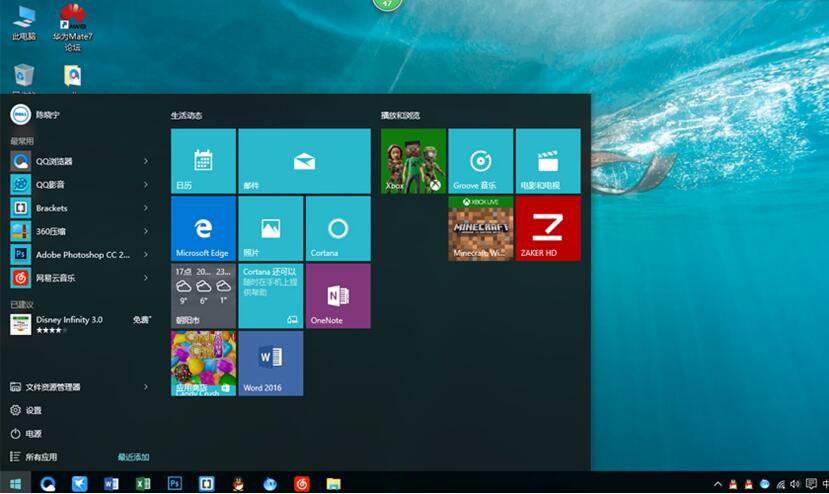Open the red NetEase Music taskbar icon
Viewport: 829px width, 494px height.
[x=302, y=483]
